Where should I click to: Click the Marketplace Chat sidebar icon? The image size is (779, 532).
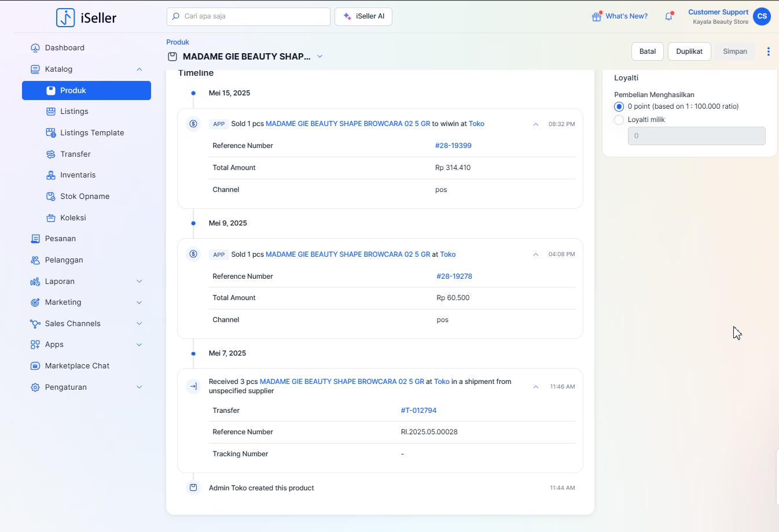coord(35,366)
